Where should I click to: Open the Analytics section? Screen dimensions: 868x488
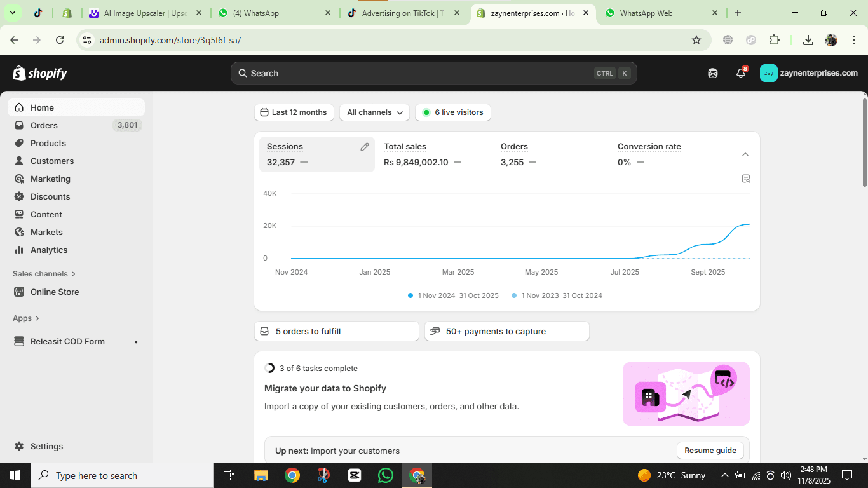point(48,250)
